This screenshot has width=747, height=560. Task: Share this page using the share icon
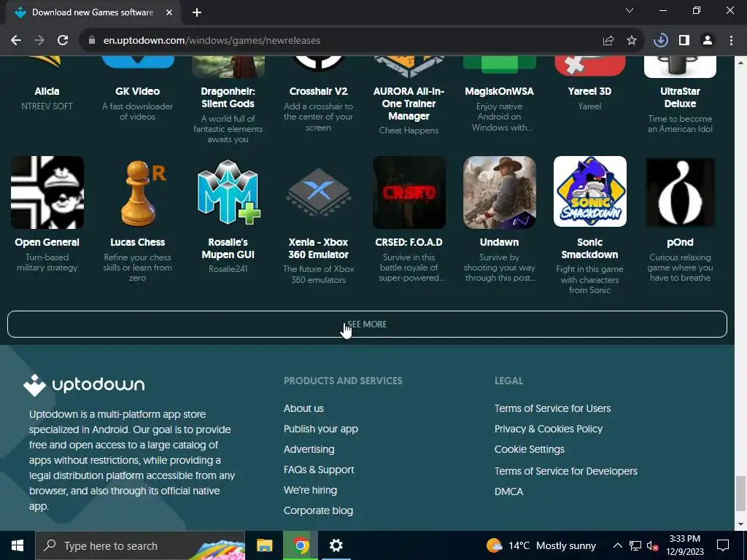[x=608, y=41]
